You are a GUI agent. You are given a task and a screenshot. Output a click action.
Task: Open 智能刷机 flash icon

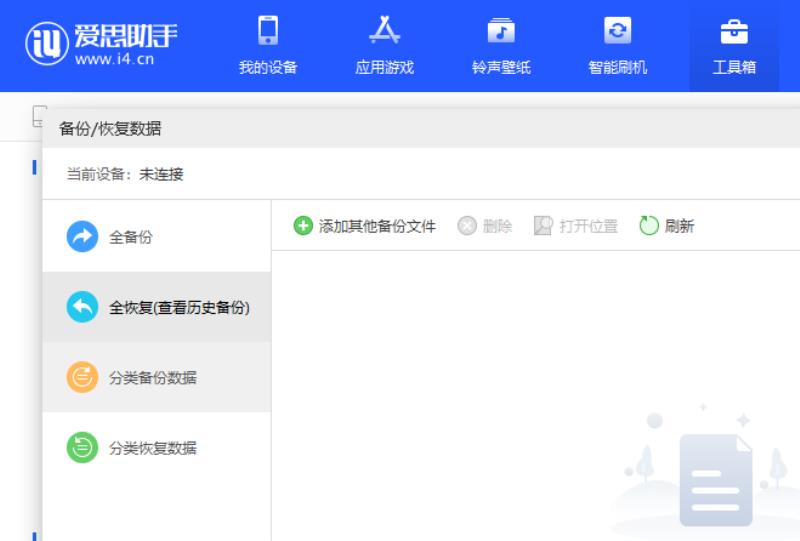tap(617, 31)
